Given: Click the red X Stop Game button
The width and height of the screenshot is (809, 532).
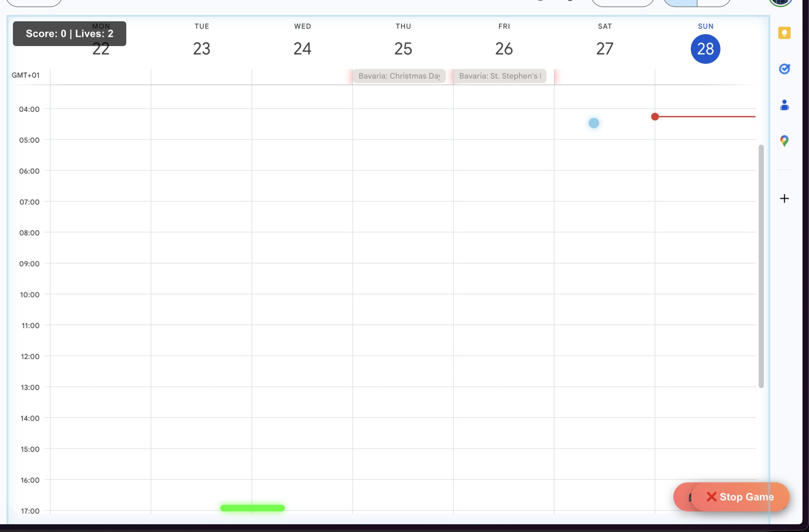Looking at the screenshot, I should coord(739,496).
